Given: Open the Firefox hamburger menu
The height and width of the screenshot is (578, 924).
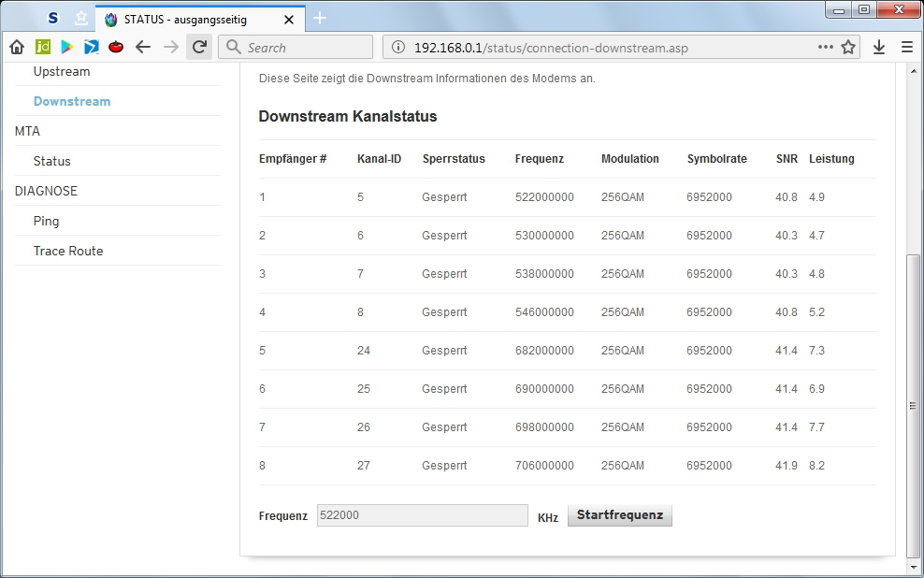Looking at the screenshot, I should (906, 47).
